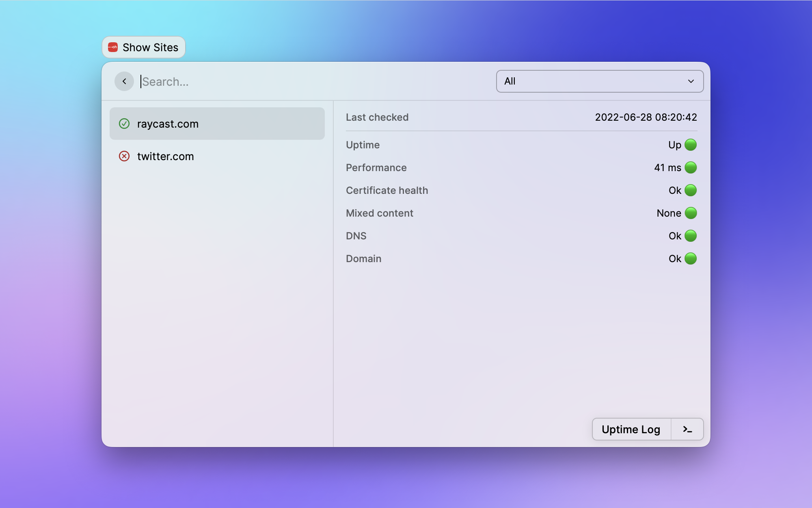Open the Uptime Log
Screen dimensions: 812x508
(631, 429)
